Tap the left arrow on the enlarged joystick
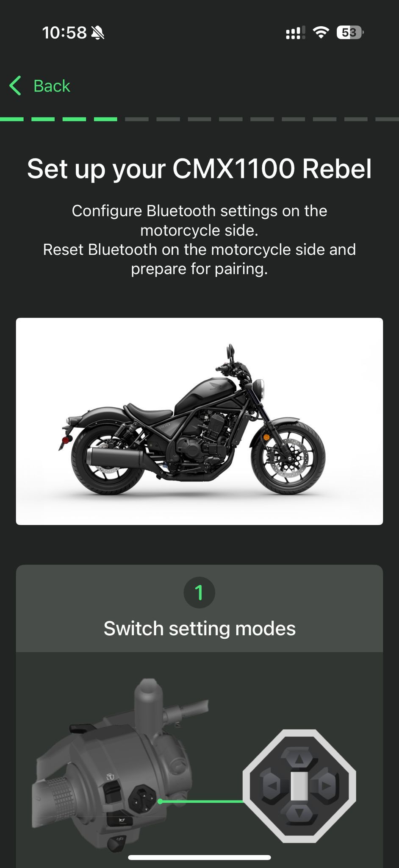The height and width of the screenshot is (868, 399). click(272, 785)
